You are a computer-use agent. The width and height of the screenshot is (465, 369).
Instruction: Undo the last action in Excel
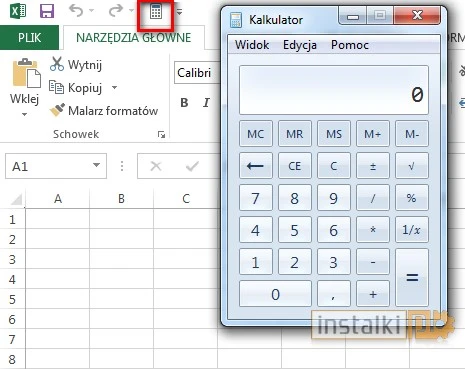[76, 11]
